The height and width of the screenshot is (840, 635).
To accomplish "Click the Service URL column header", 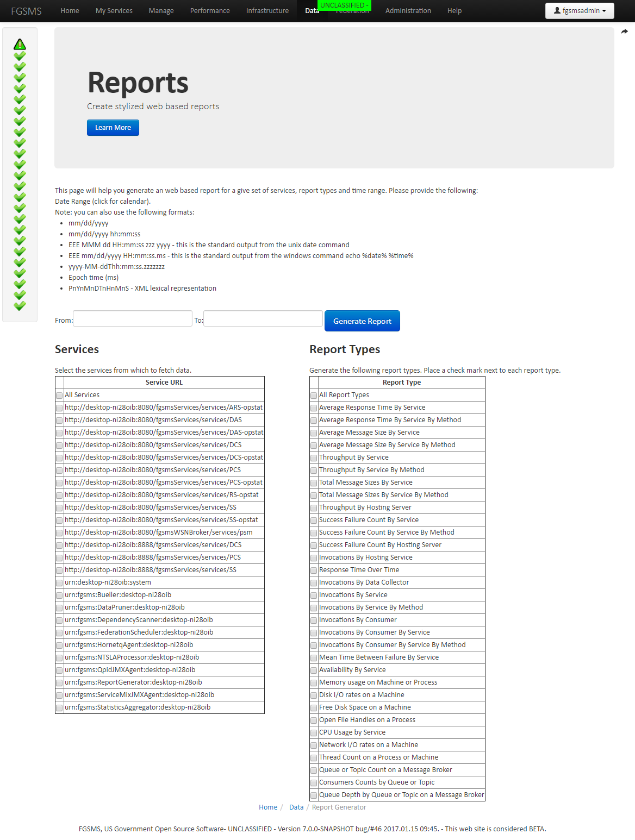I will pos(164,383).
